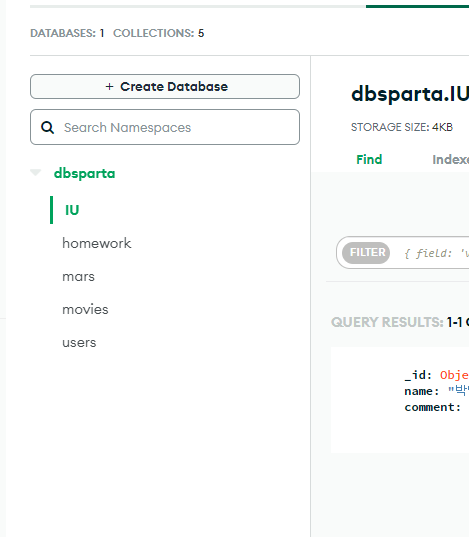This screenshot has height=537, width=469.
Task: Click the QUERY RESULTS label
Action: click(387, 322)
